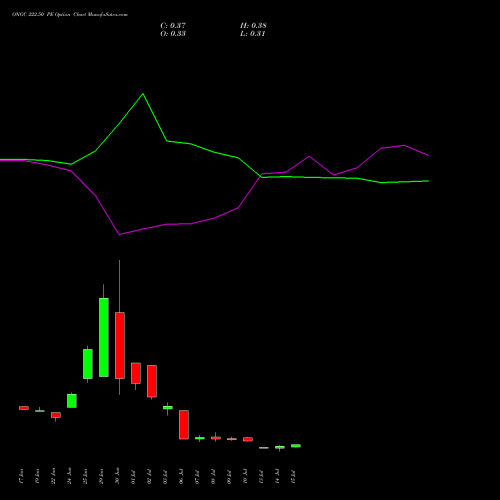Click the 10 Jul date label
This screenshot has width=500, height=500.
(x=245, y=477)
